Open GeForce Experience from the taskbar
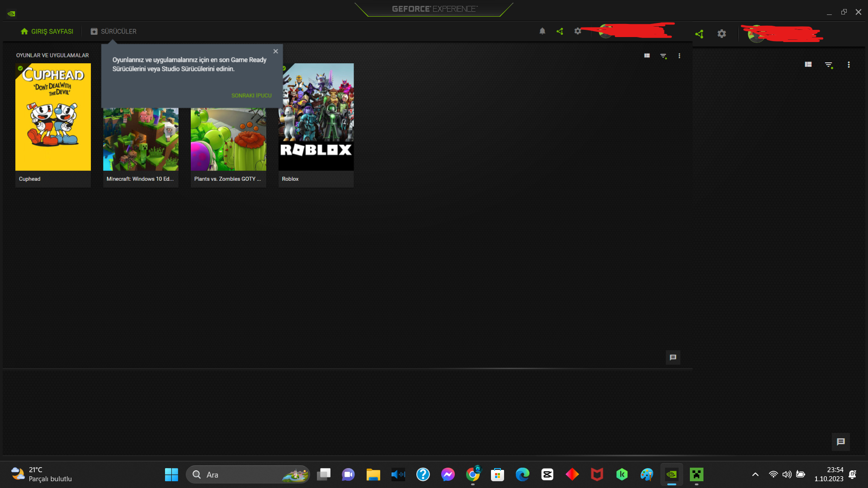Viewport: 868px width, 488px height. point(671,474)
